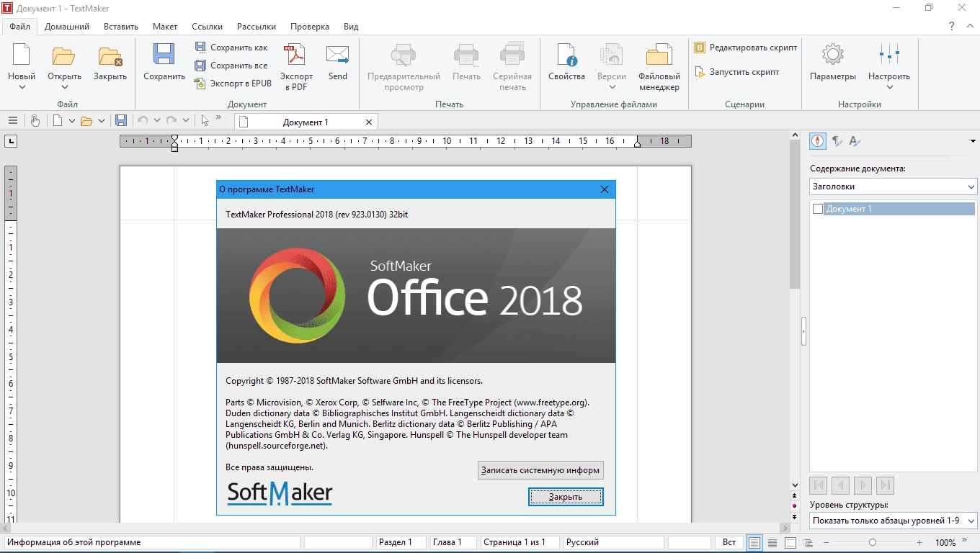
Task: Click the zoom out minus button
Action: tap(826, 542)
